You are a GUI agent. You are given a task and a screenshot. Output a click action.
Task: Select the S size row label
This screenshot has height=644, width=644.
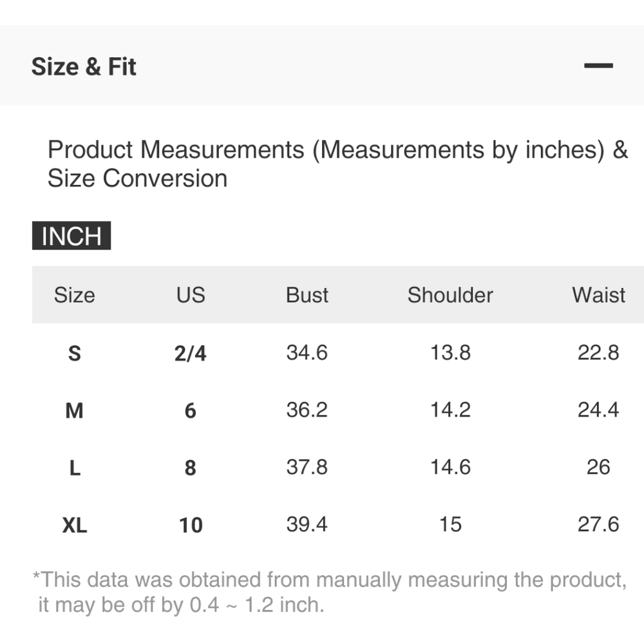coord(74,353)
